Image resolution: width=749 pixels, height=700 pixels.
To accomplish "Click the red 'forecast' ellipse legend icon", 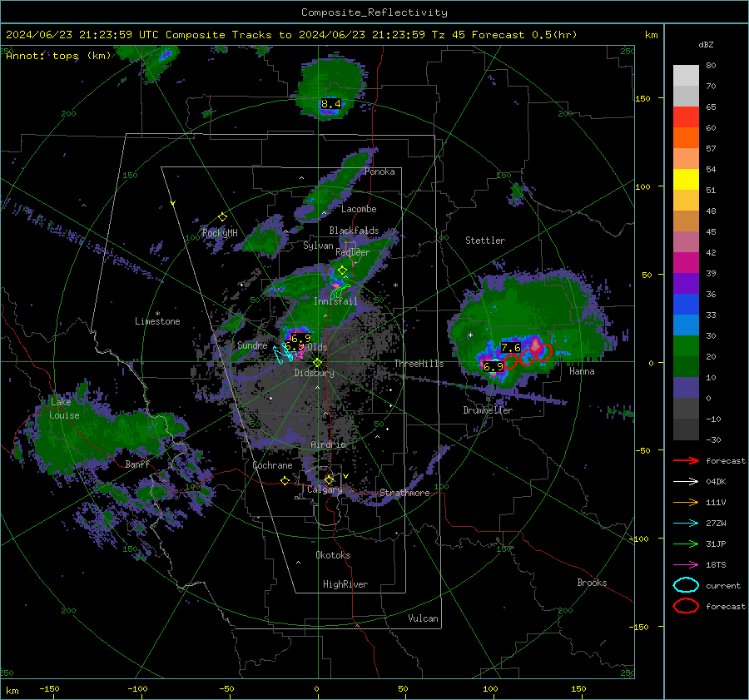I will (686, 606).
